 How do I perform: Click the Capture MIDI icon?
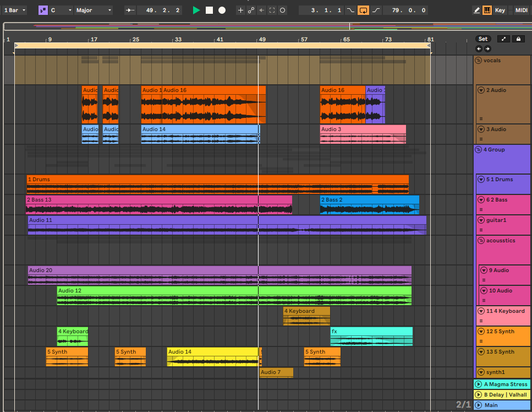pos(272,10)
